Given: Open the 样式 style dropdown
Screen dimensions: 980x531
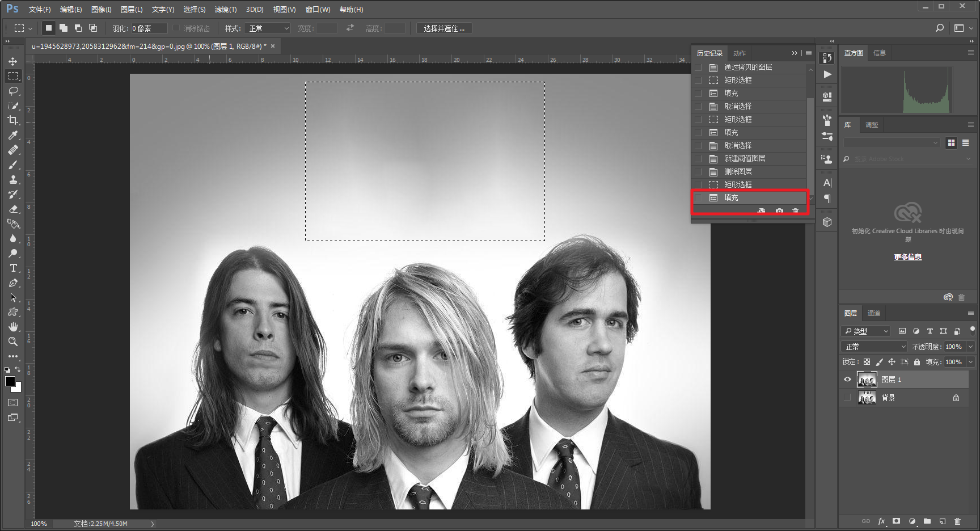Looking at the screenshot, I should pyautogui.click(x=268, y=28).
